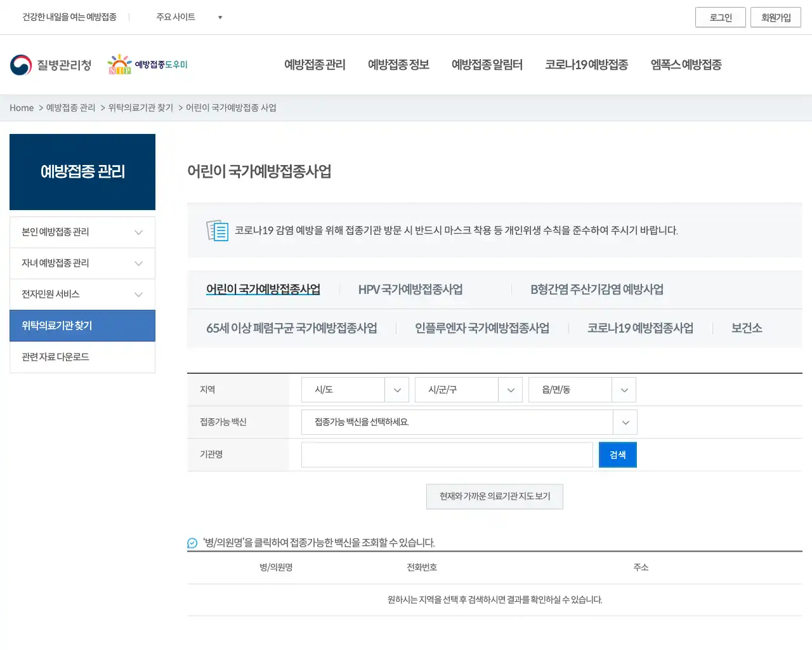Click the Home breadcrumb link
Screen dimensions: 812x650
coord(22,108)
